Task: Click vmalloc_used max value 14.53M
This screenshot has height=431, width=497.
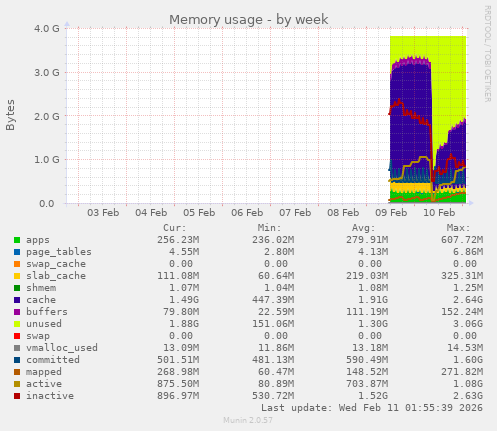Action: (x=465, y=348)
